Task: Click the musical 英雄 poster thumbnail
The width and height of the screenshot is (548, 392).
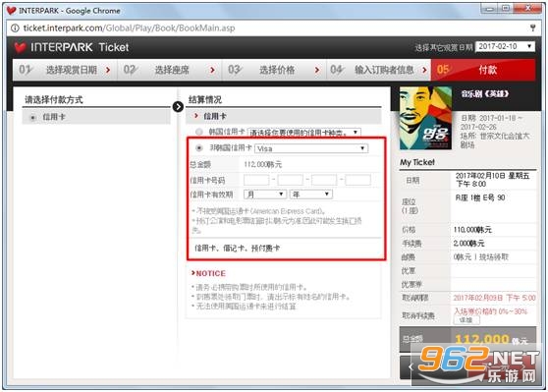Action: pyautogui.click(x=425, y=118)
